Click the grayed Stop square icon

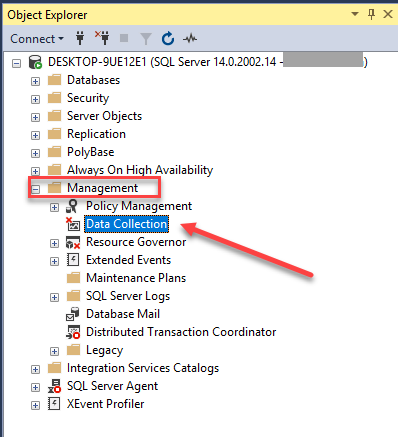pyautogui.click(x=124, y=38)
